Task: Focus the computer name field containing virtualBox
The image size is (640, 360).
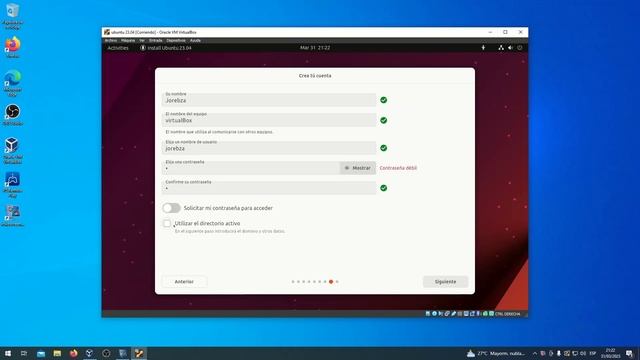Action: click(269, 120)
